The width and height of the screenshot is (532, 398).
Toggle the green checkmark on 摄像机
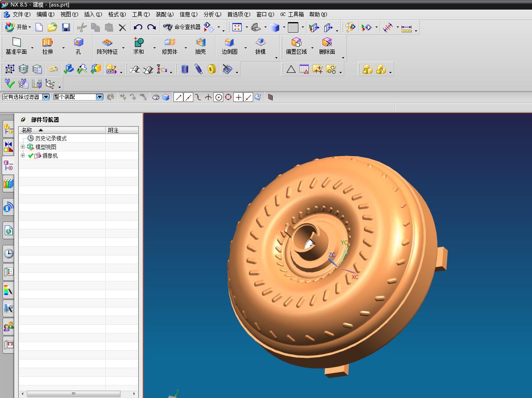click(31, 156)
